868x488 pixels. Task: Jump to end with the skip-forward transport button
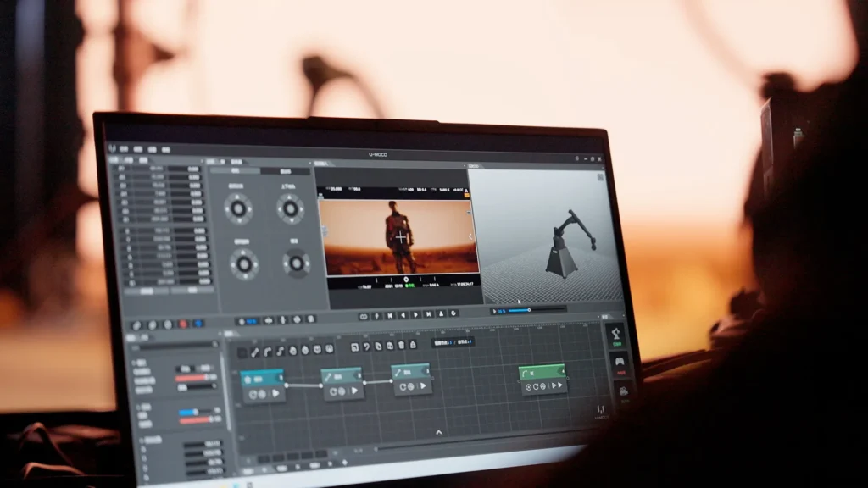[x=428, y=314]
